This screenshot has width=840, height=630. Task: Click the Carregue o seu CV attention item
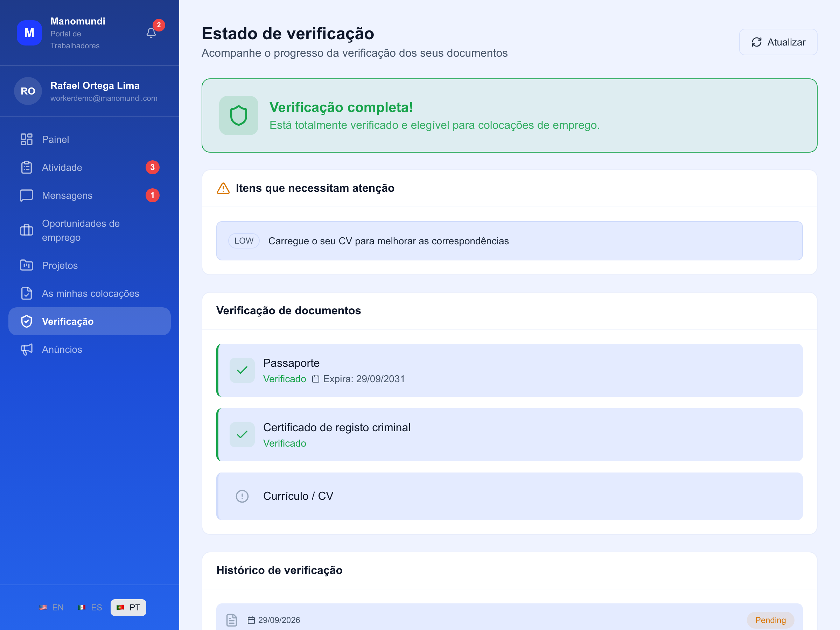[x=509, y=241]
